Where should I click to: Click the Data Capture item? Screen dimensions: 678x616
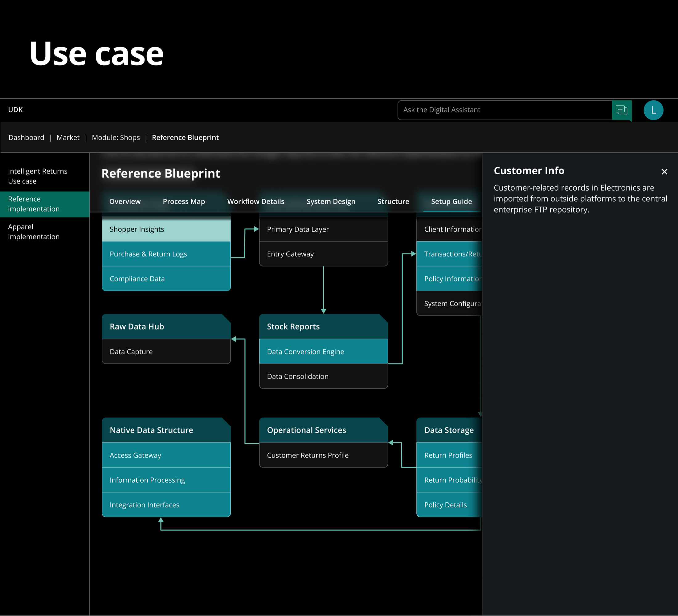166,351
